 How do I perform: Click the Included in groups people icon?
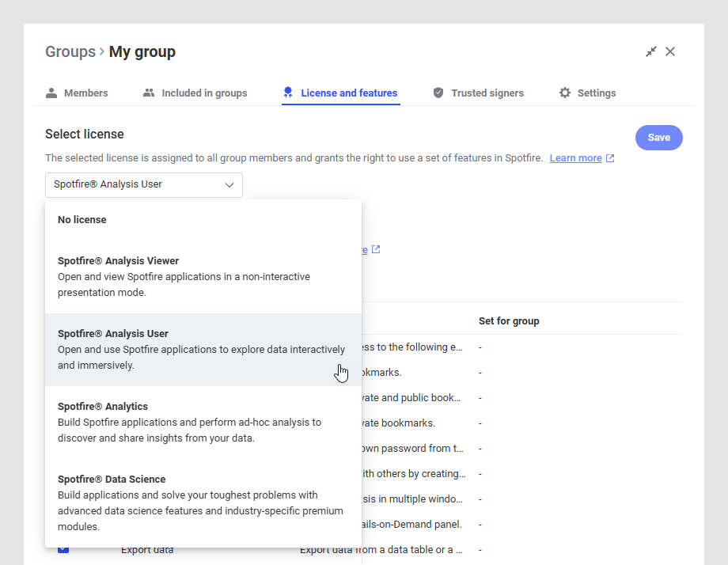[149, 93]
